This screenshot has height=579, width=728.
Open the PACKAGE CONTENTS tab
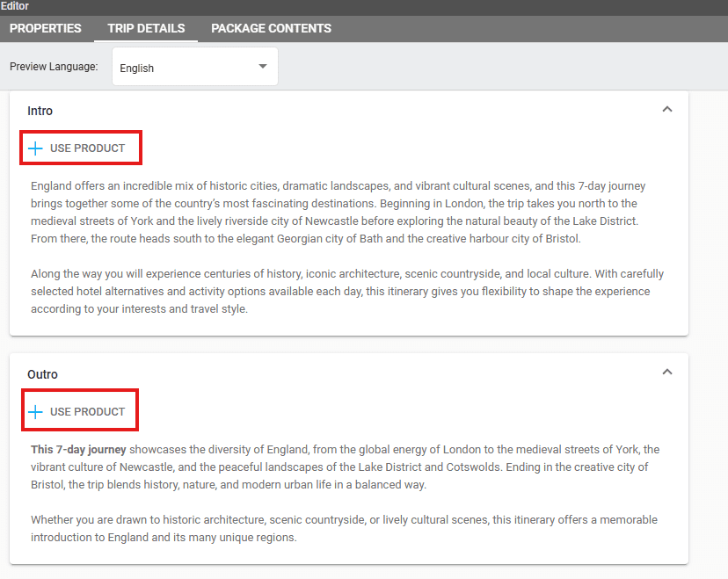271,28
